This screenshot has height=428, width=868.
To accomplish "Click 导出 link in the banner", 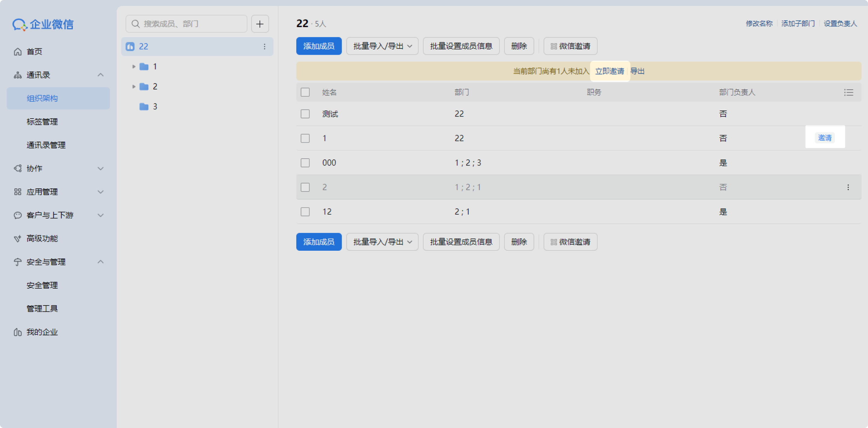I will click(x=637, y=71).
